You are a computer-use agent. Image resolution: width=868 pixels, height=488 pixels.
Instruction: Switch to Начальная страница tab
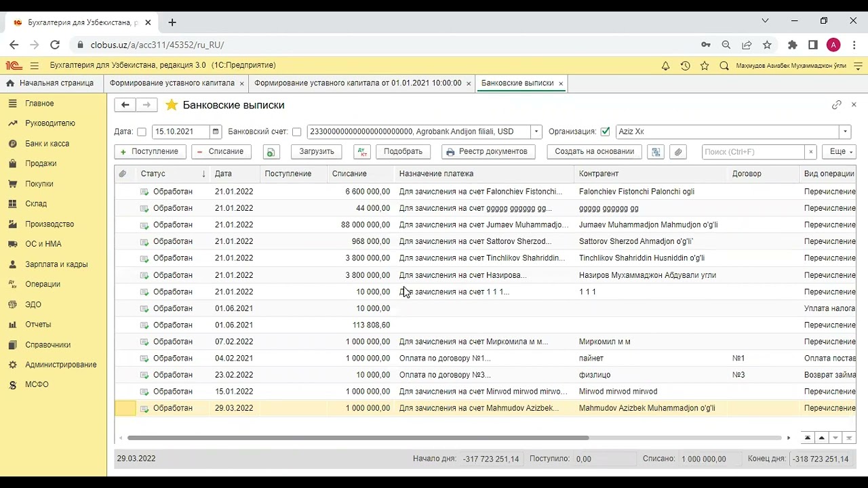[52, 83]
